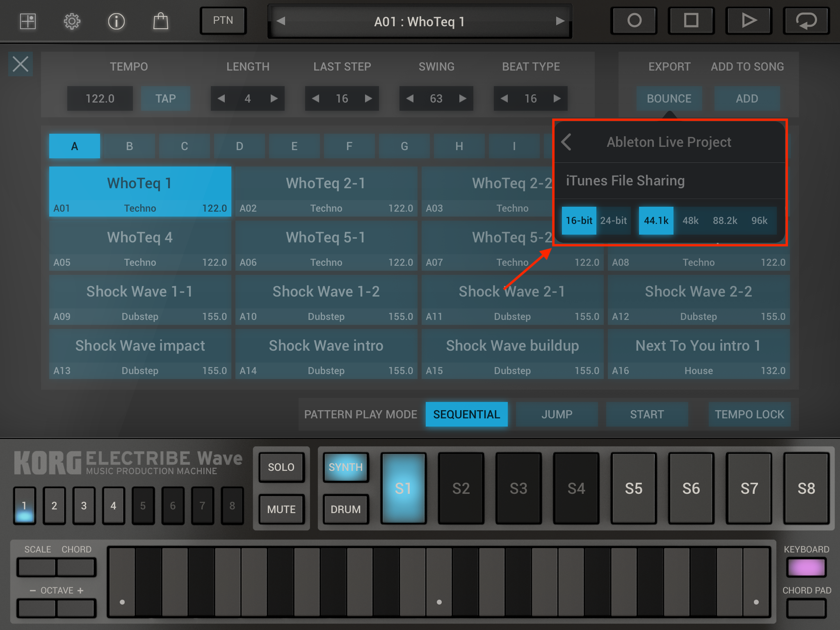840x630 pixels.
Task: Click the PTN button
Action: (x=223, y=21)
